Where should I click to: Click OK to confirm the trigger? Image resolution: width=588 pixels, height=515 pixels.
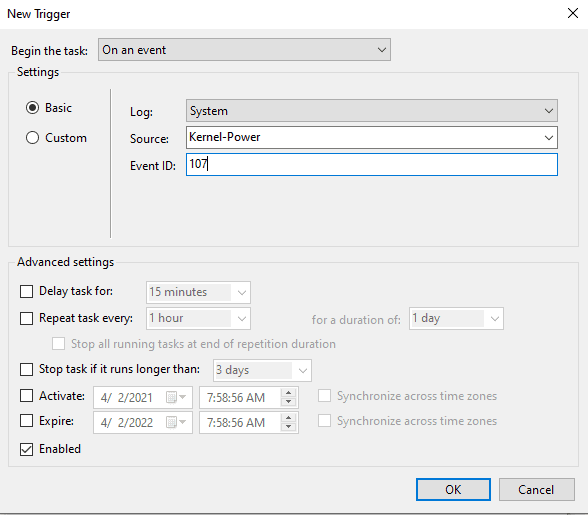(x=453, y=489)
